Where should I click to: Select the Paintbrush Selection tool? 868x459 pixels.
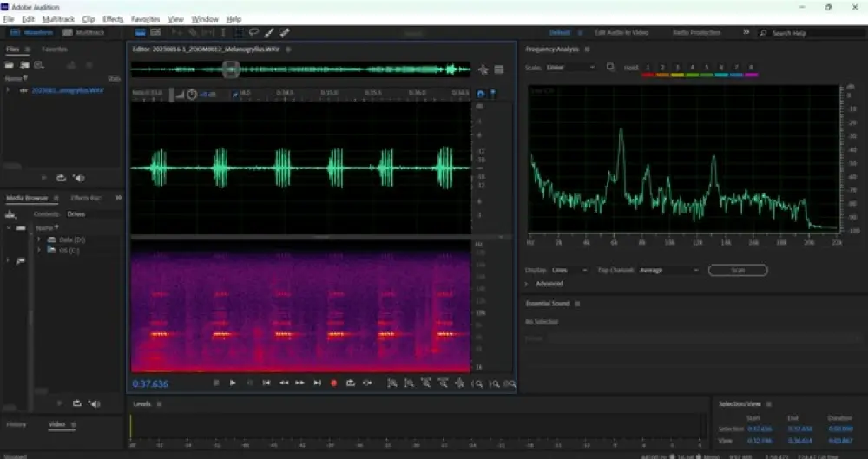[270, 33]
